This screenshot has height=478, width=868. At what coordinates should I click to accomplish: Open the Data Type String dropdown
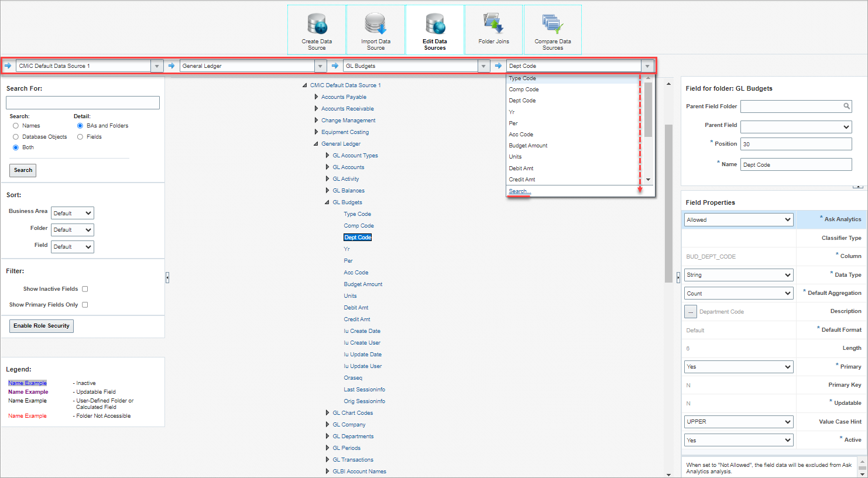click(x=739, y=275)
